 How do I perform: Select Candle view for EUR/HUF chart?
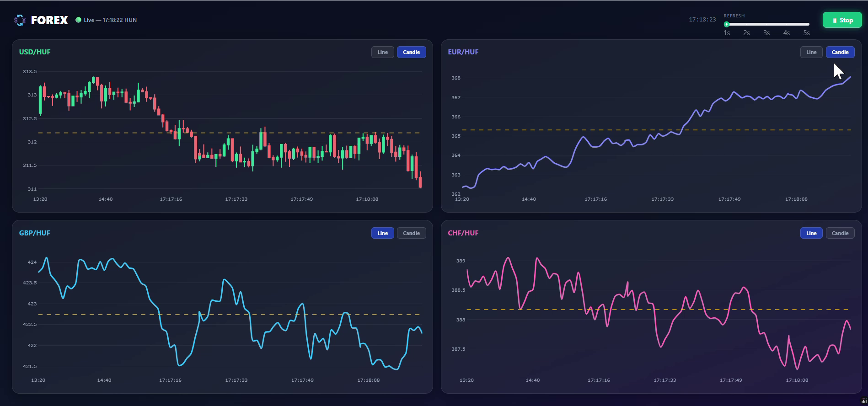coord(840,52)
